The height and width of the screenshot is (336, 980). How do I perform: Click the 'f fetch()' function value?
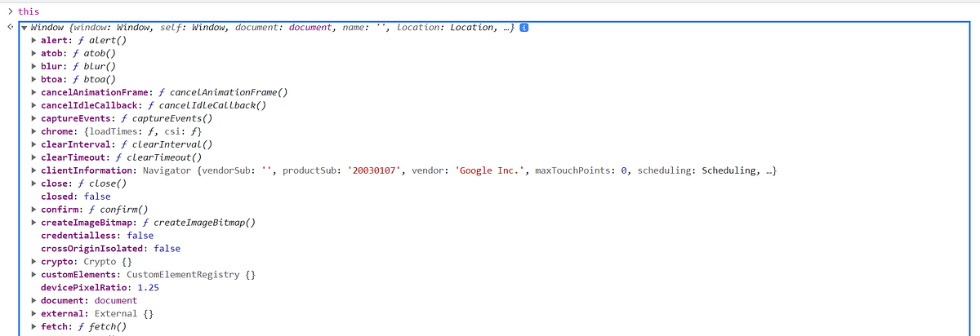pos(102,326)
